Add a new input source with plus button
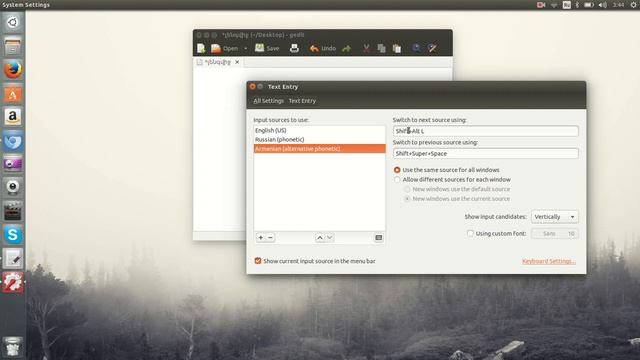Viewport: 640px width, 360px height. 260,238
